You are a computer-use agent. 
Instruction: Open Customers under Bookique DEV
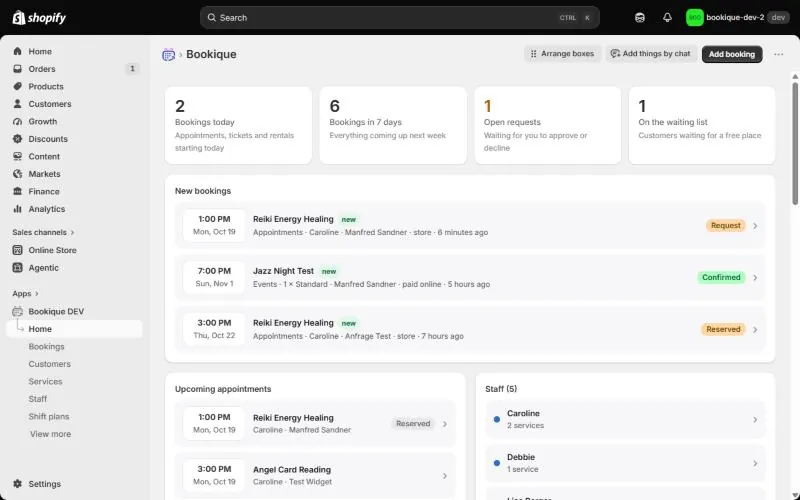coord(49,364)
